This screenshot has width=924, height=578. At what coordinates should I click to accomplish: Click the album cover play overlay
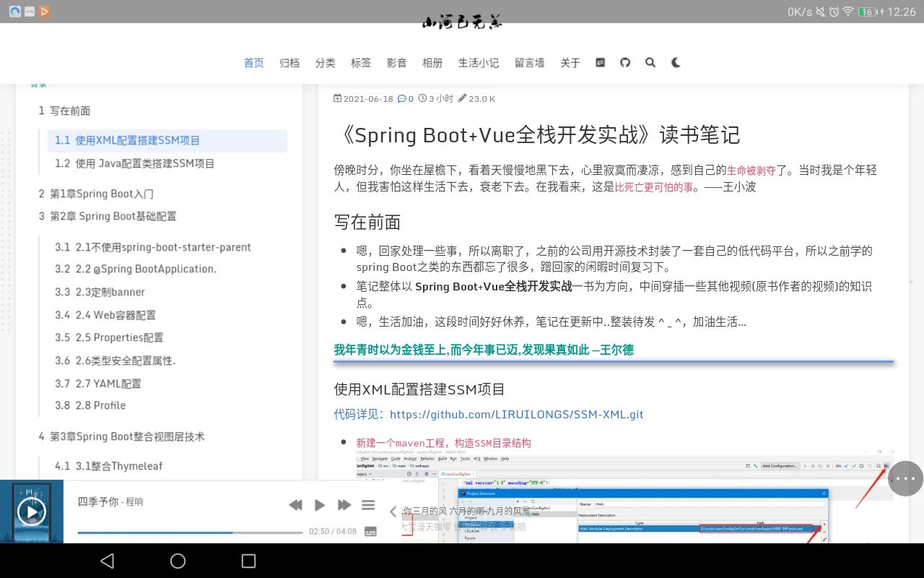pos(31,512)
